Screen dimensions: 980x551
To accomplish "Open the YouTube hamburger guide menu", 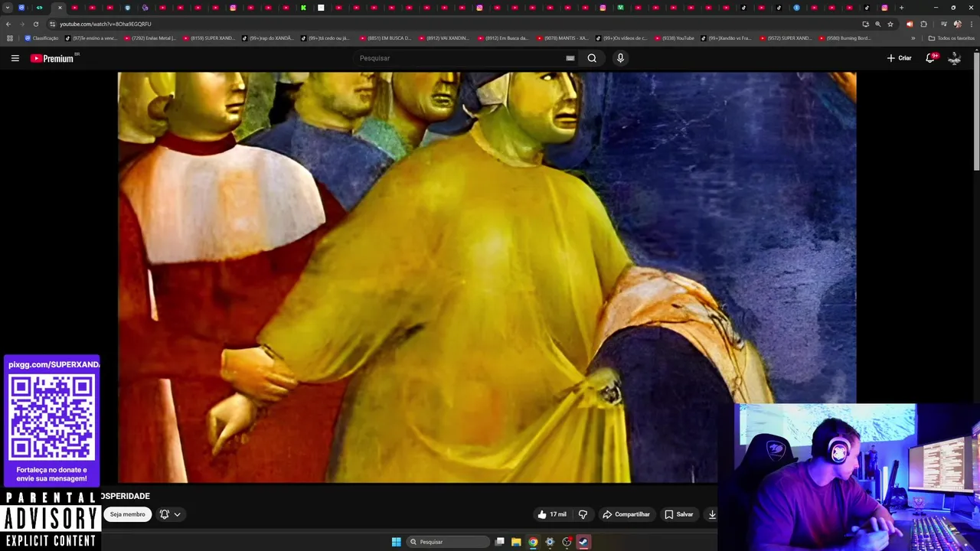I will [15, 58].
